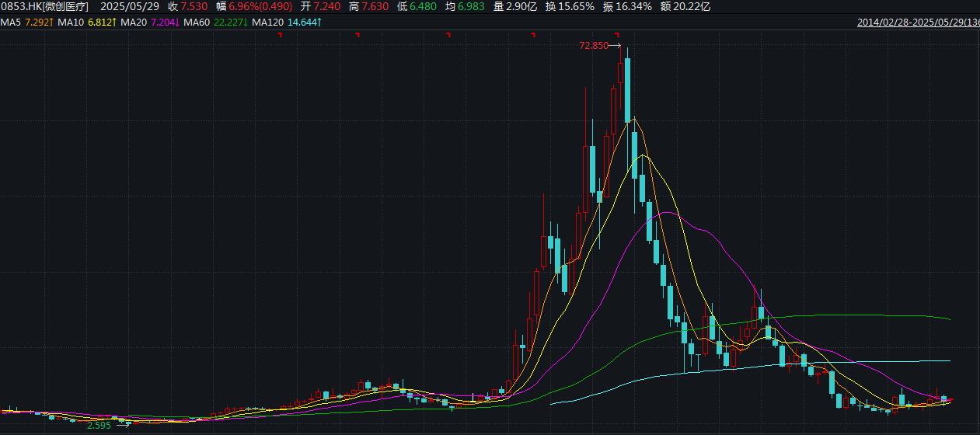Open the 2014/02/28-2025/05/29 date range selector

[917, 23]
